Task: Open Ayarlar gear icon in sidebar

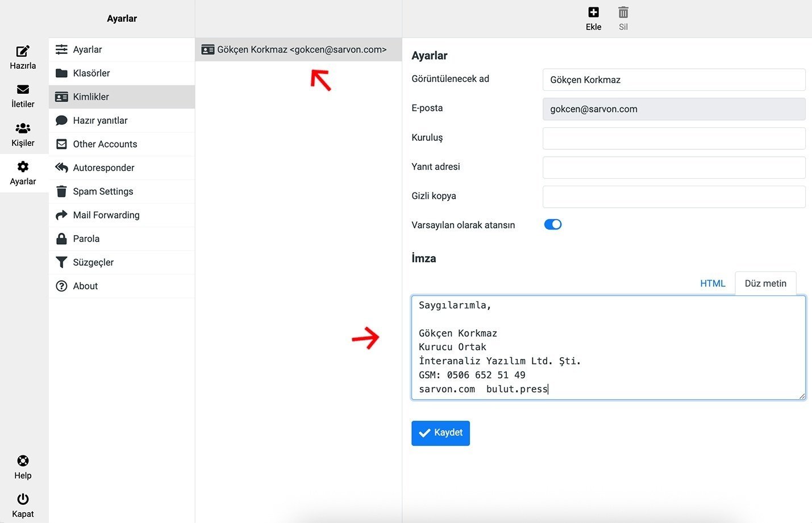Action: click(23, 167)
